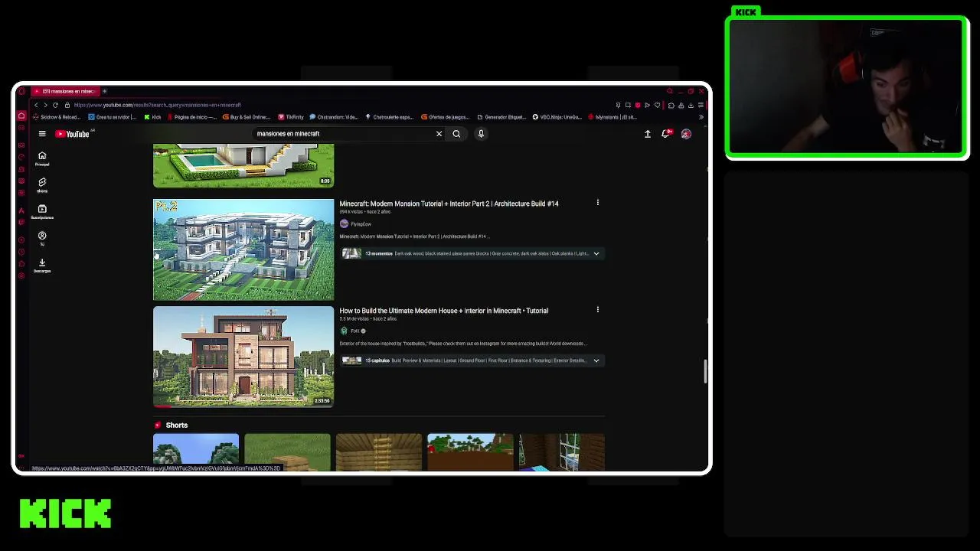Open Modern Mansion Part 2 thumbnail

pos(243,249)
